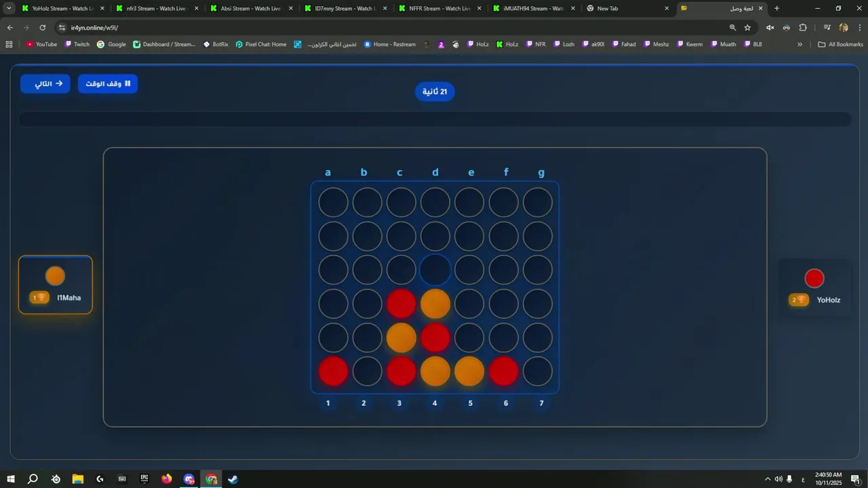
Task: Open the BL8 bookmark
Action: coord(752,44)
